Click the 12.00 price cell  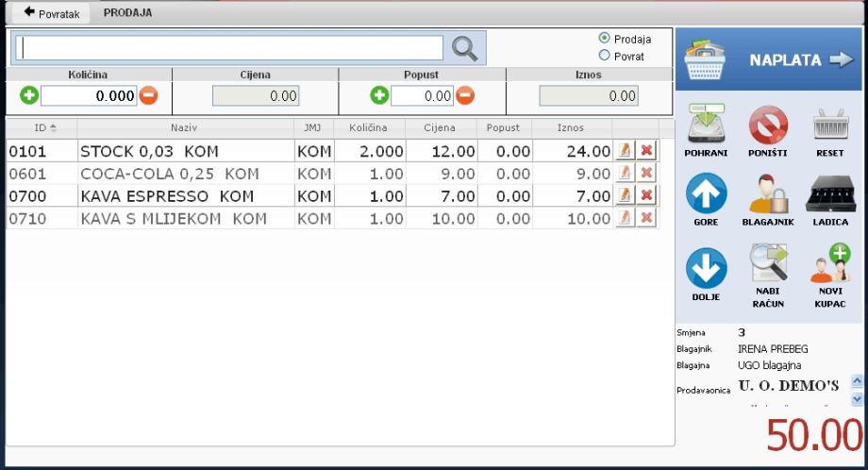pos(454,152)
